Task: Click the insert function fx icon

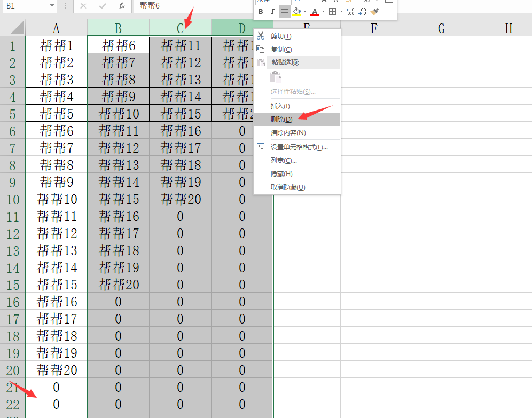Action: pos(122,5)
